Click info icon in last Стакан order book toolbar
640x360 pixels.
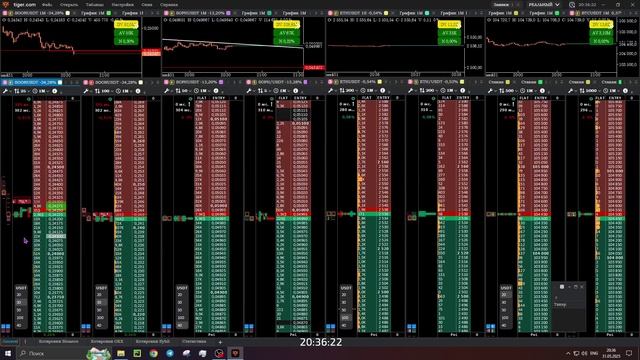coord(625,91)
